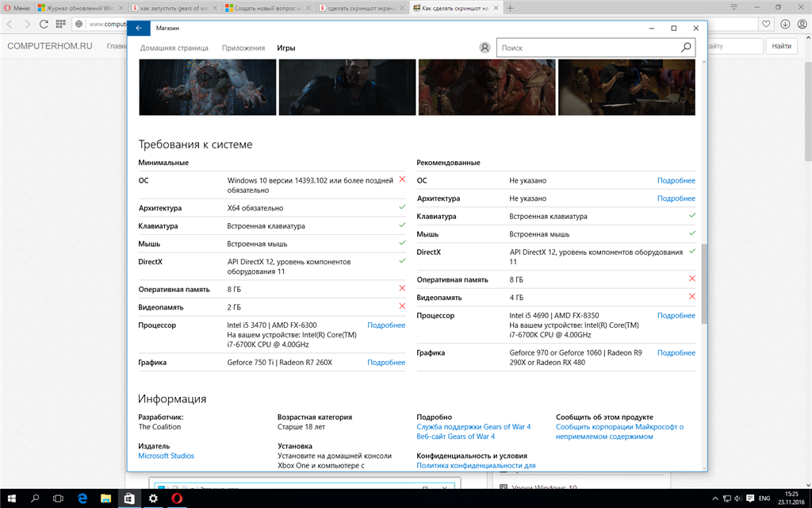Add page to bookmarks with the heart icon
The height and width of the screenshot is (508, 812).
click(767, 24)
